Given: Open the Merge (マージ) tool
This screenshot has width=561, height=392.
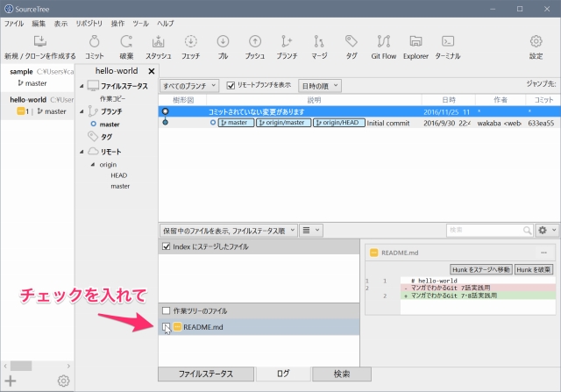Looking at the screenshot, I should pyautogui.click(x=319, y=46).
